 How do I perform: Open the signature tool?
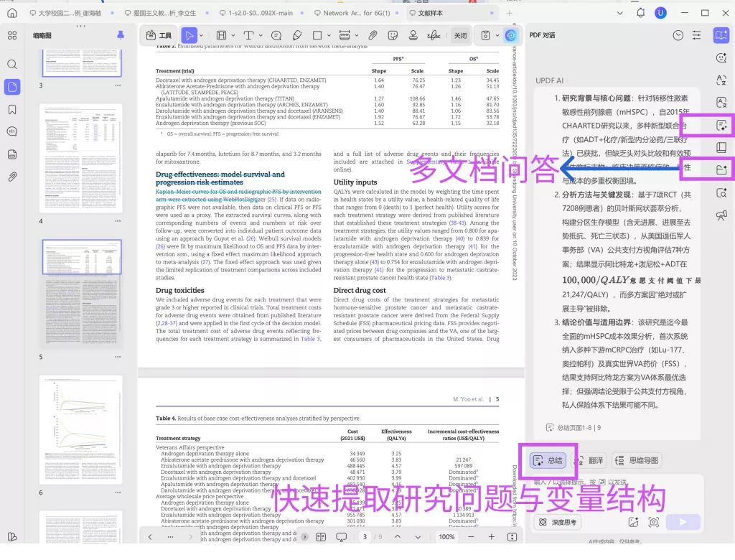click(432, 35)
